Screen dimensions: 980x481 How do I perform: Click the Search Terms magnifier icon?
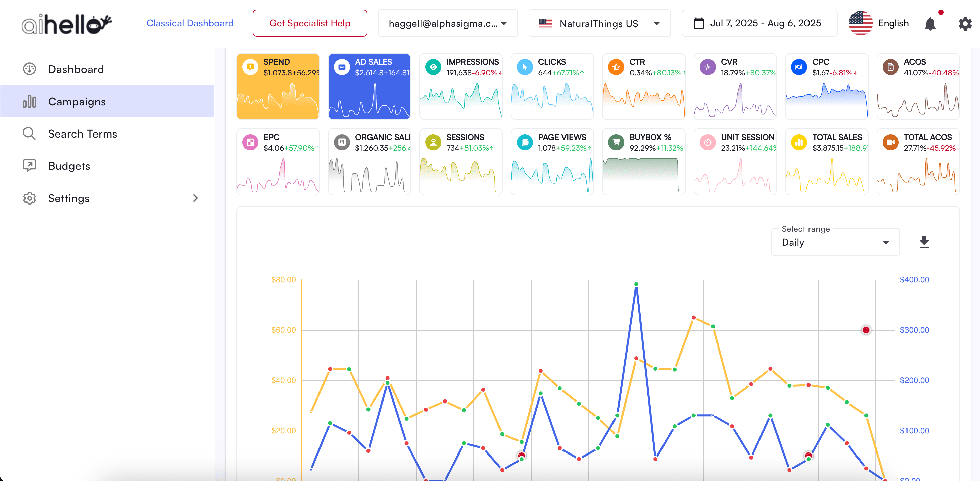point(29,133)
